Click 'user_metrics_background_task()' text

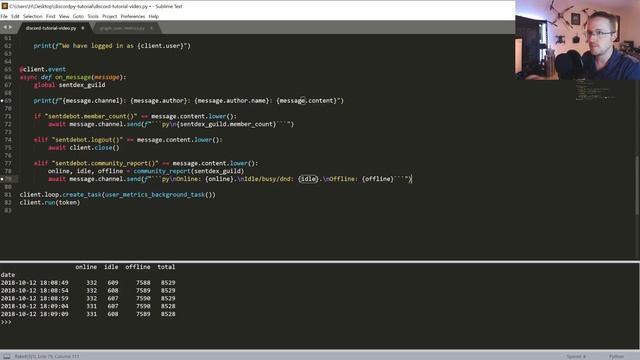click(x=158, y=195)
